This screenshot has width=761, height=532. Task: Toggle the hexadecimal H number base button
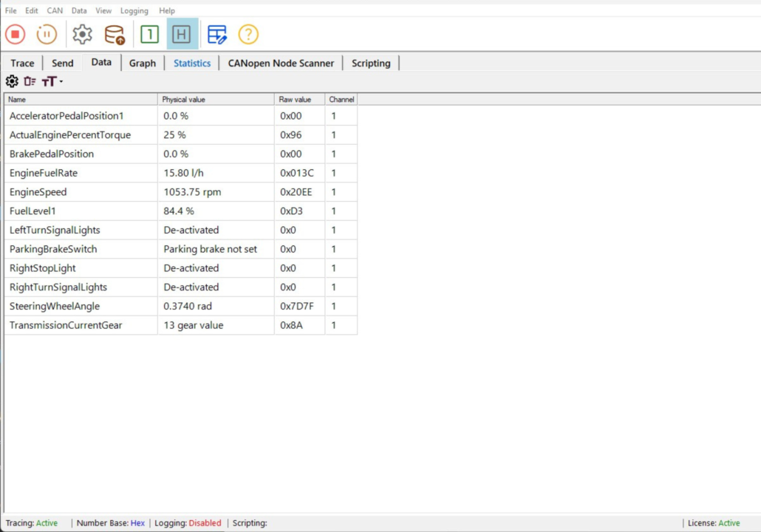[x=182, y=34]
